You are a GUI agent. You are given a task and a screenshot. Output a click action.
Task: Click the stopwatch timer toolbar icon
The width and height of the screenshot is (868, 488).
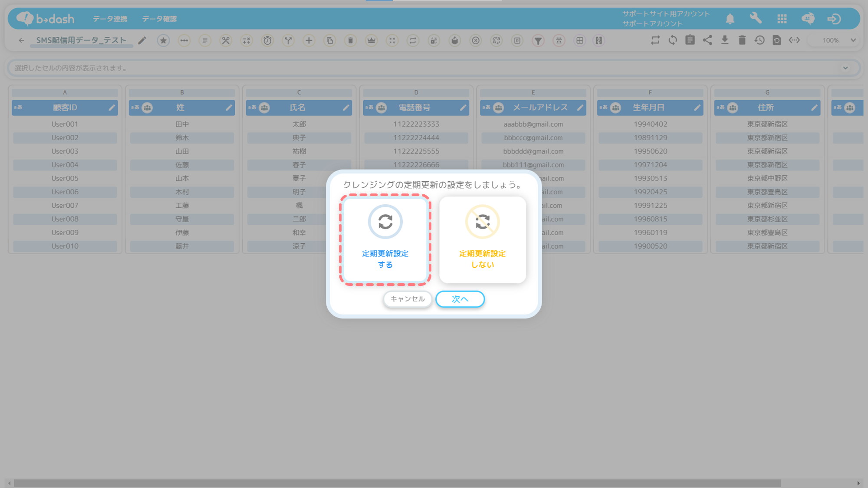click(267, 40)
